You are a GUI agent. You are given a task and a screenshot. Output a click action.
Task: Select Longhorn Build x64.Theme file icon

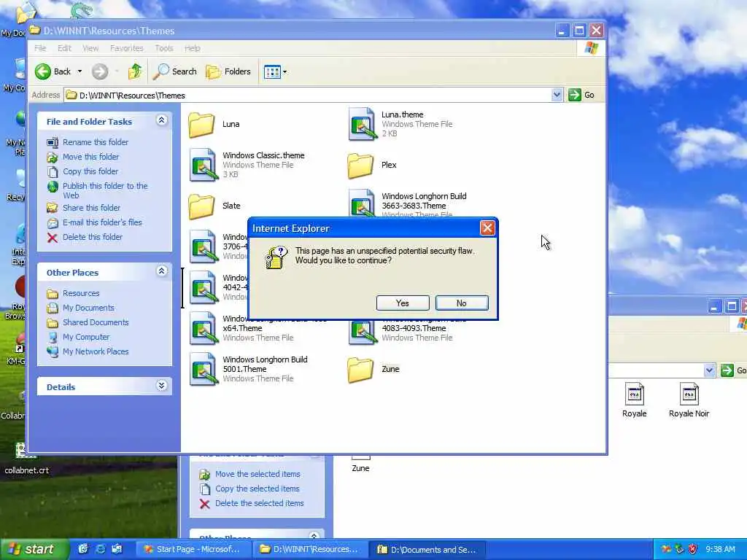[203, 329]
